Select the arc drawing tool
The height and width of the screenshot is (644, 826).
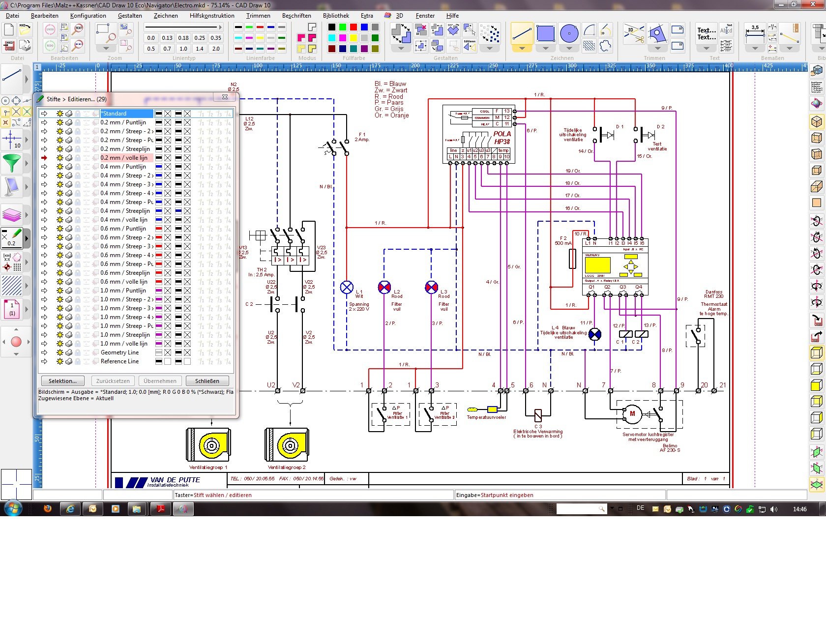(x=589, y=30)
